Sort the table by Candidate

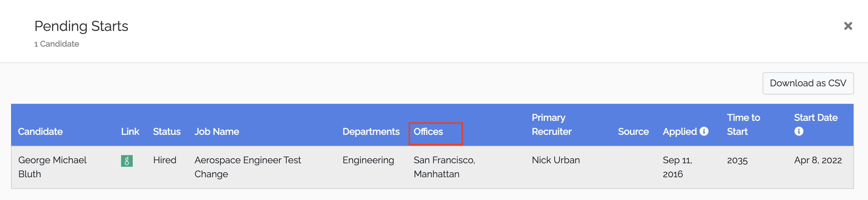click(x=40, y=131)
